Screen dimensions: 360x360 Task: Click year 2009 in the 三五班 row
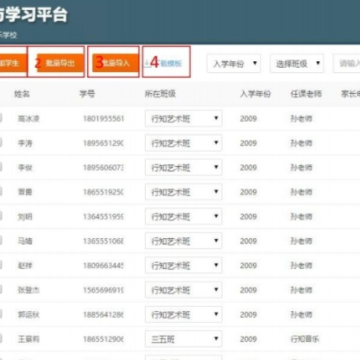point(248,339)
